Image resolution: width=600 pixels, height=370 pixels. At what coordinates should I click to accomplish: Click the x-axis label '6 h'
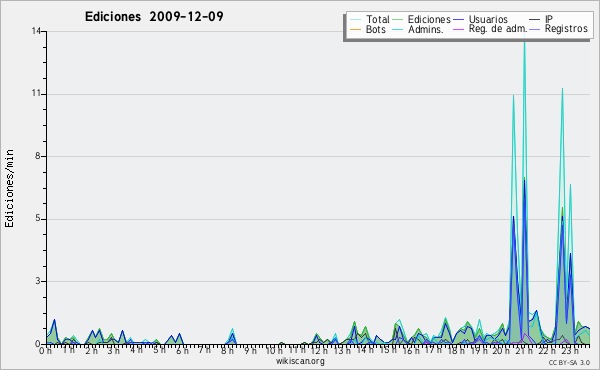pos(182,350)
